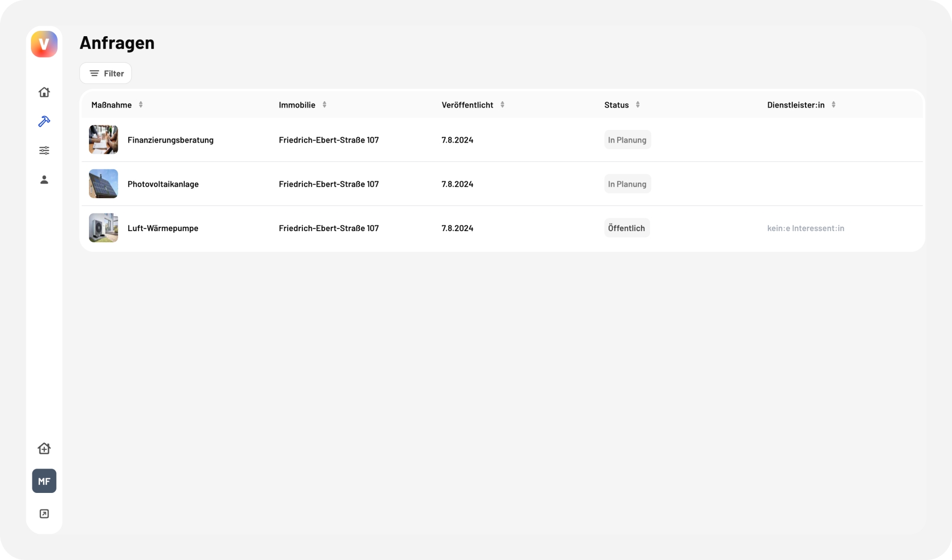Click the Luft-Wärmepumpe thumbnail image
952x560 pixels.
click(x=103, y=228)
